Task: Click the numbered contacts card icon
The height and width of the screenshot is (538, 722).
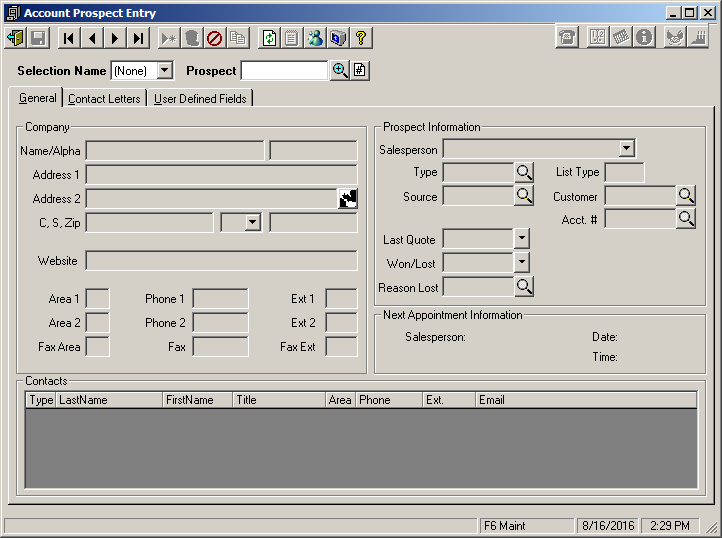Action: pyautogui.click(x=598, y=37)
